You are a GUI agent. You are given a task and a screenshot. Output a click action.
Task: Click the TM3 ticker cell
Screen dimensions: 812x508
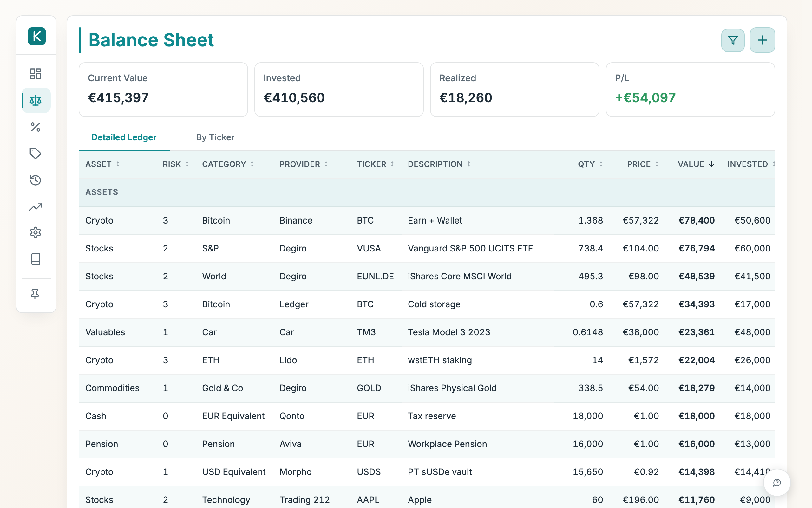[366, 332]
